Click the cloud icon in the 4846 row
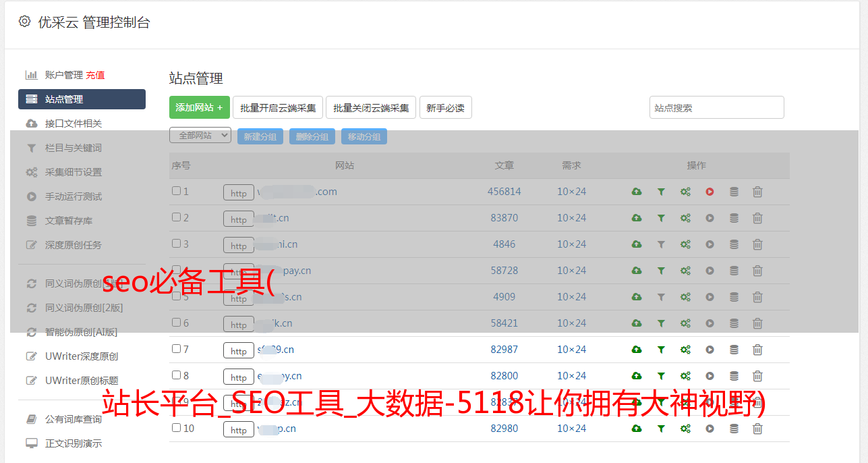This screenshot has width=868, height=463. point(637,244)
